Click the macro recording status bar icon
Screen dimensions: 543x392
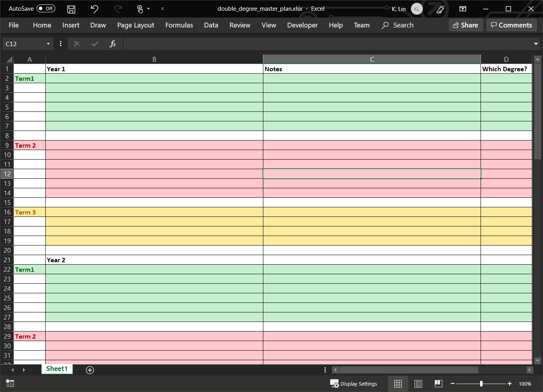10,383
